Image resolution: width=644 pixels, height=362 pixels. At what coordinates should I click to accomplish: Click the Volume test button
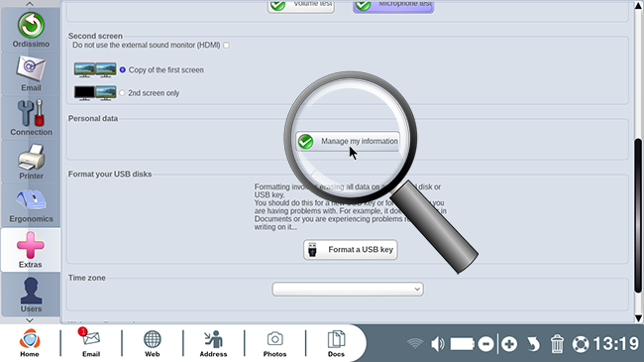301,6
